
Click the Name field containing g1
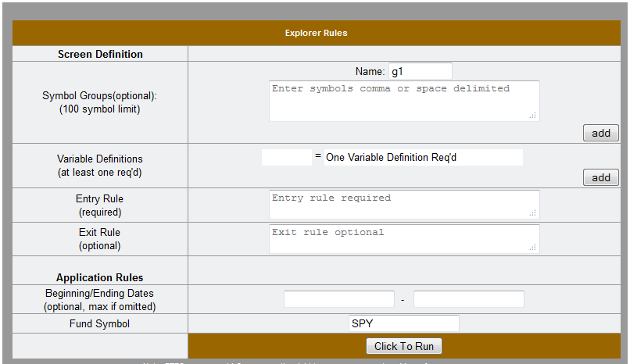pos(420,71)
